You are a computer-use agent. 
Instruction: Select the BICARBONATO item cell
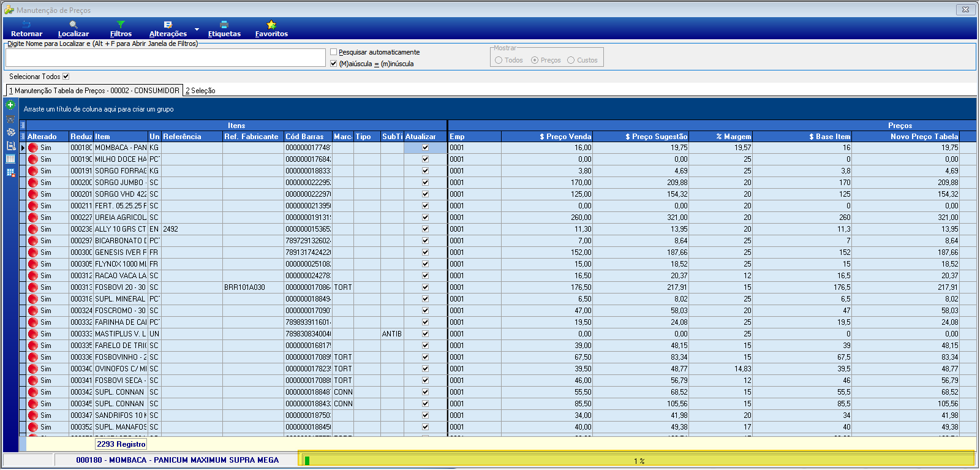(121, 241)
